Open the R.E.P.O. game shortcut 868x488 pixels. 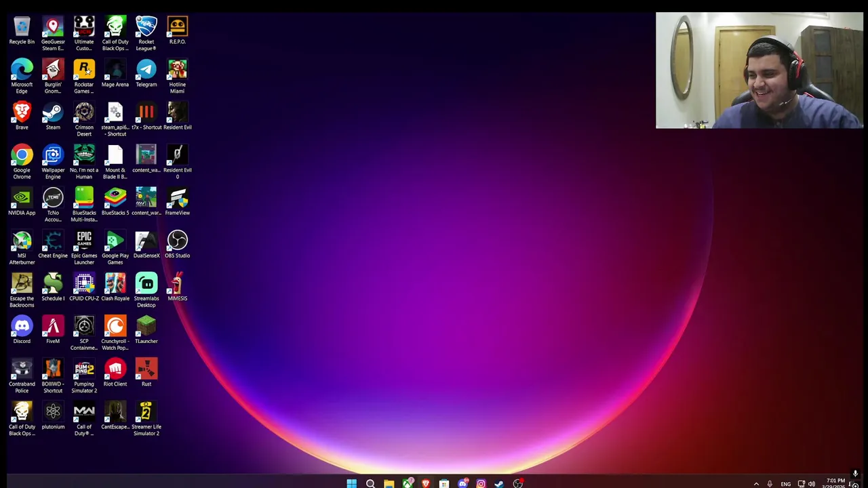point(178,31)
